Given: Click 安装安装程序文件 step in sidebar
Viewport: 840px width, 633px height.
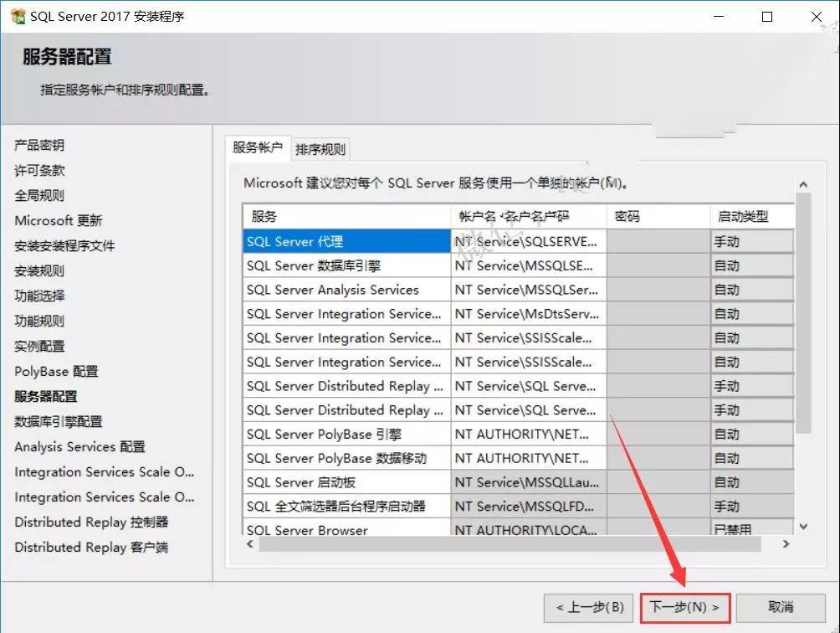Looking at the screenshot, I should coord(64,246).
